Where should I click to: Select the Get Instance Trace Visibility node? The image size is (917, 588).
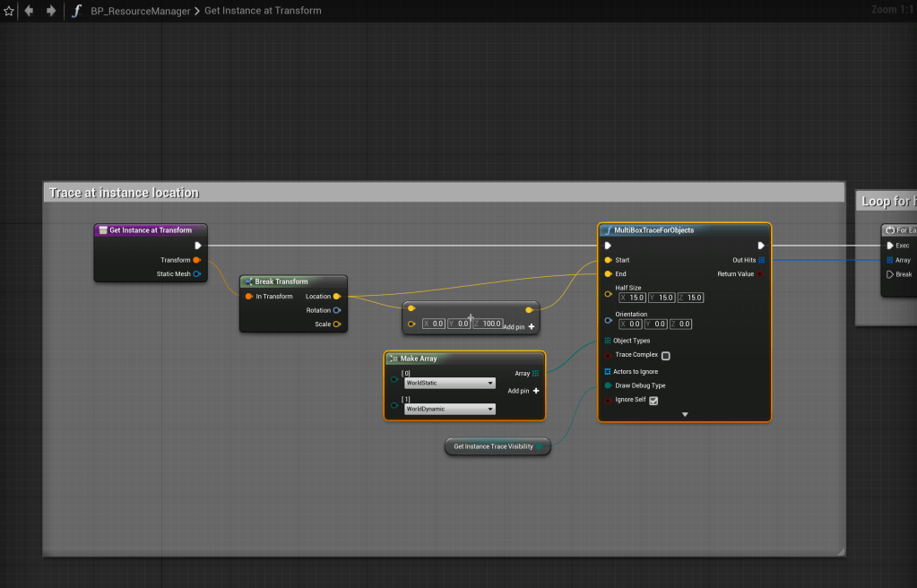pos(493,446)
